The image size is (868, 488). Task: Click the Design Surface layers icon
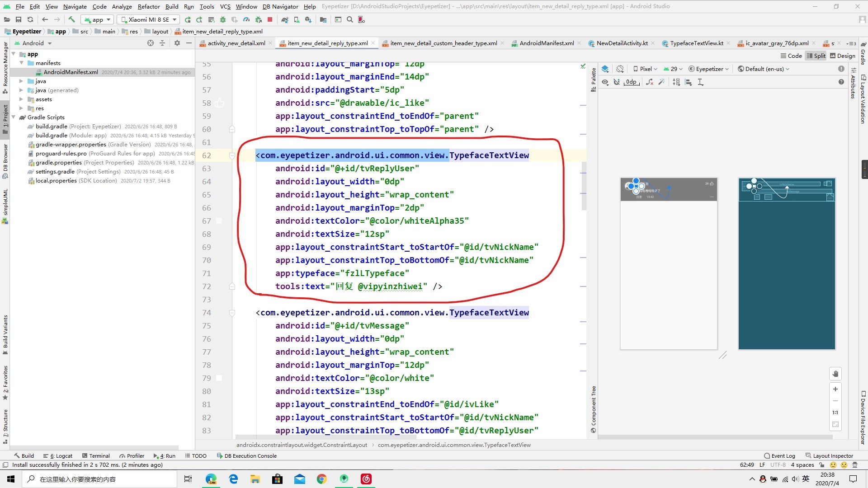(605, 69)
